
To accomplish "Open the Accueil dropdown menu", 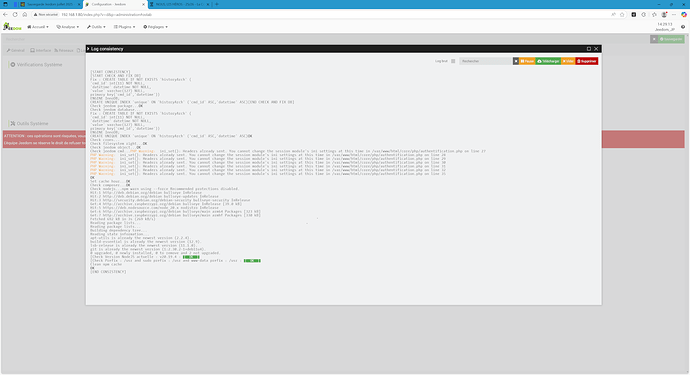I will coord(38,27).
